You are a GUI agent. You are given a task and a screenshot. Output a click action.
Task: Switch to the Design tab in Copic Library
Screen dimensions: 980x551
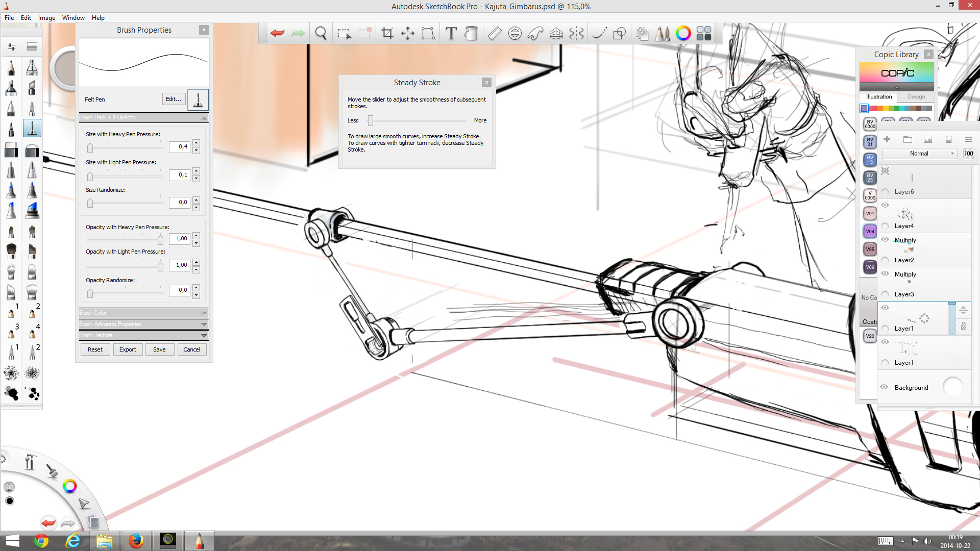tap(916, 97)
